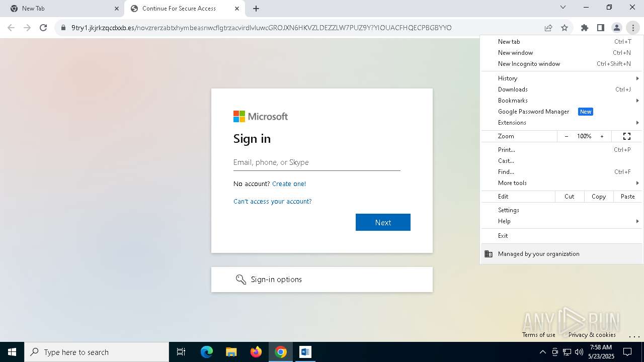Choose New window menu entry
The width and height of the screenshot is (644, 362).
click(x=562, y=53)
